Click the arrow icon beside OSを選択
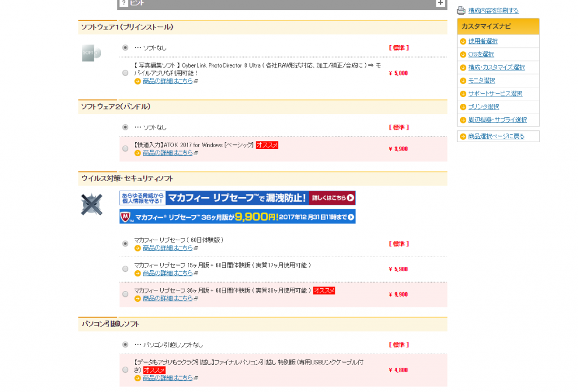Image resolution: width=578 pixels, height=392 pixels. (463, 55)
